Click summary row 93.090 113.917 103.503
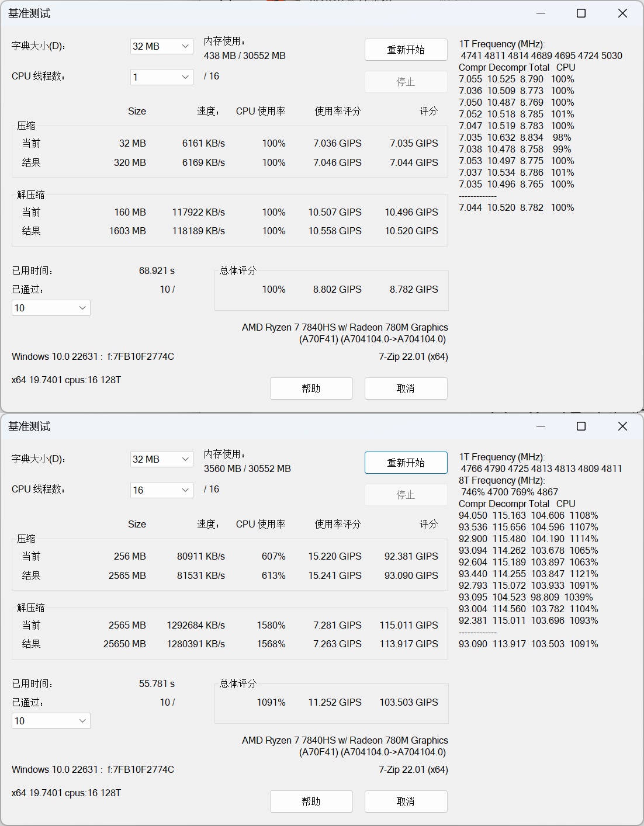The height and width of the screenshot is (826, 644). coord(529,644)
